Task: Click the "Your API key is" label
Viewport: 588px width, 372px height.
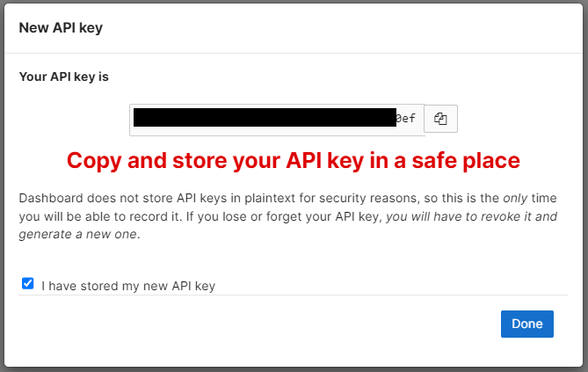Action: [64, 77]
